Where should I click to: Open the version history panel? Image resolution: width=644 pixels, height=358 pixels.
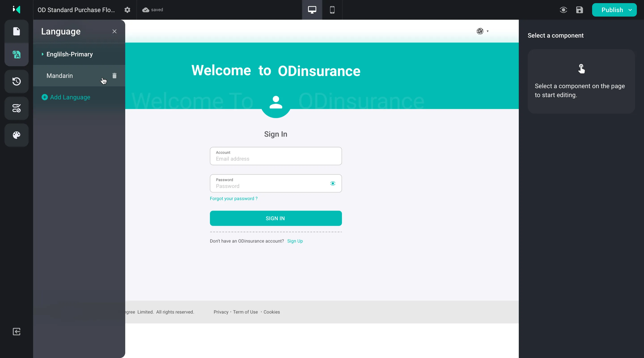(x=17, y=81)
